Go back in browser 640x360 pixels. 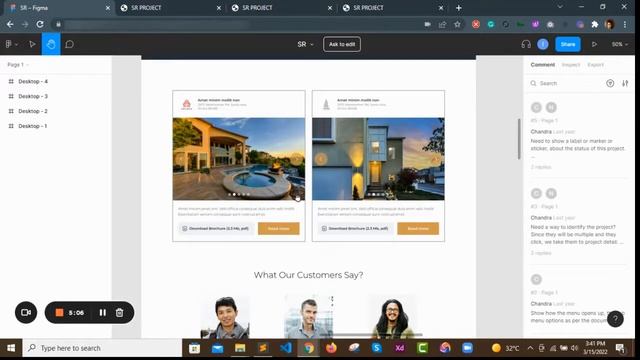10,24
